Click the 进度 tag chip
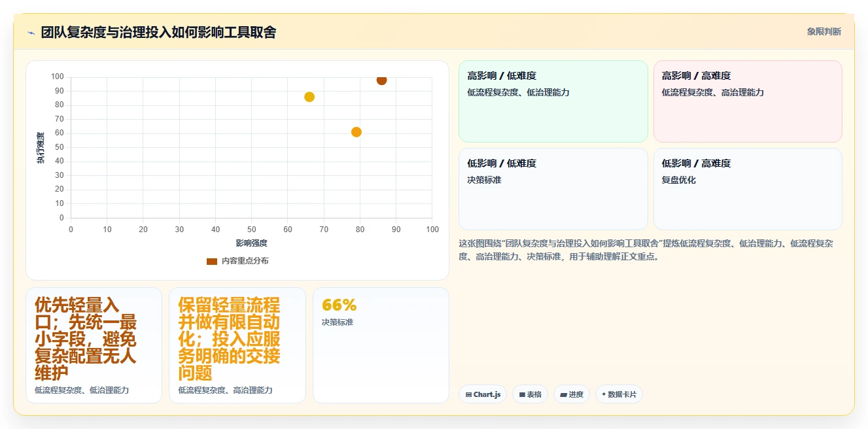Viewport: 868px width, 429px height. 572,394
